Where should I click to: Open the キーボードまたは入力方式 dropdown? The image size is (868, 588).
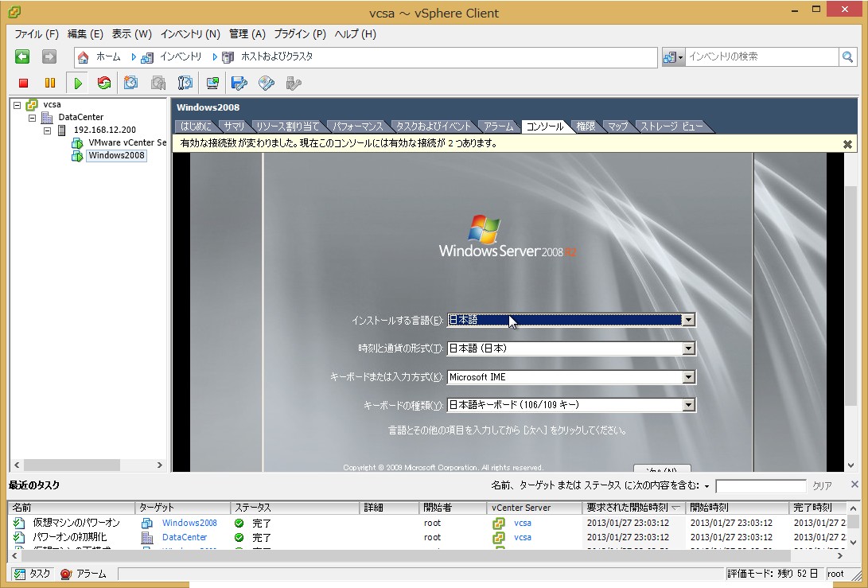click(x=689, y=377)
